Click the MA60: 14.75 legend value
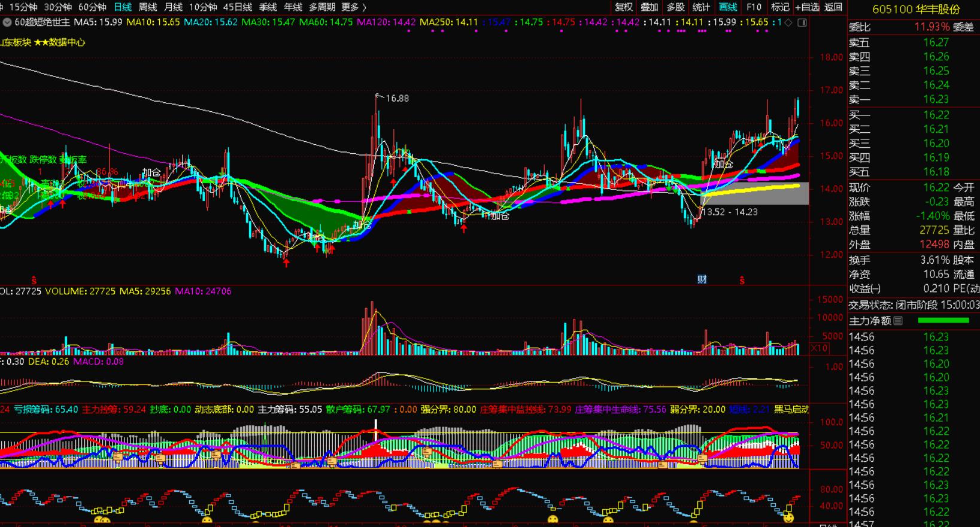 click(326, 22)
